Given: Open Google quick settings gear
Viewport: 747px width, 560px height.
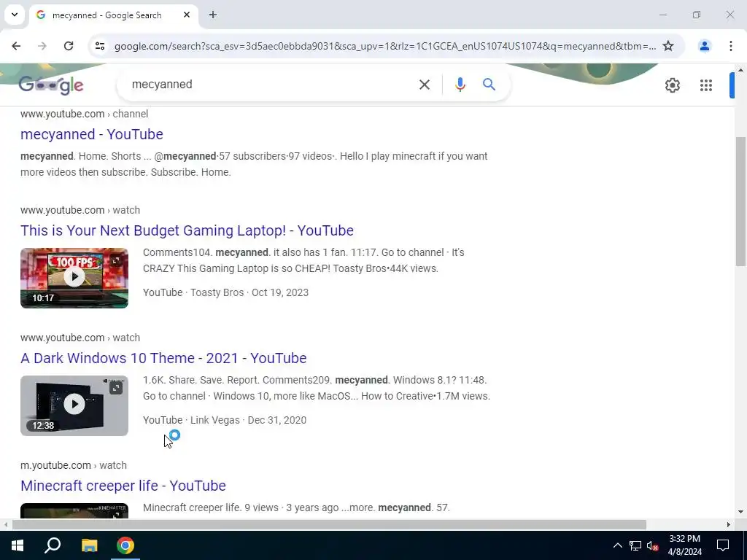Looking at the screenshot, I should tap(672, 85).
